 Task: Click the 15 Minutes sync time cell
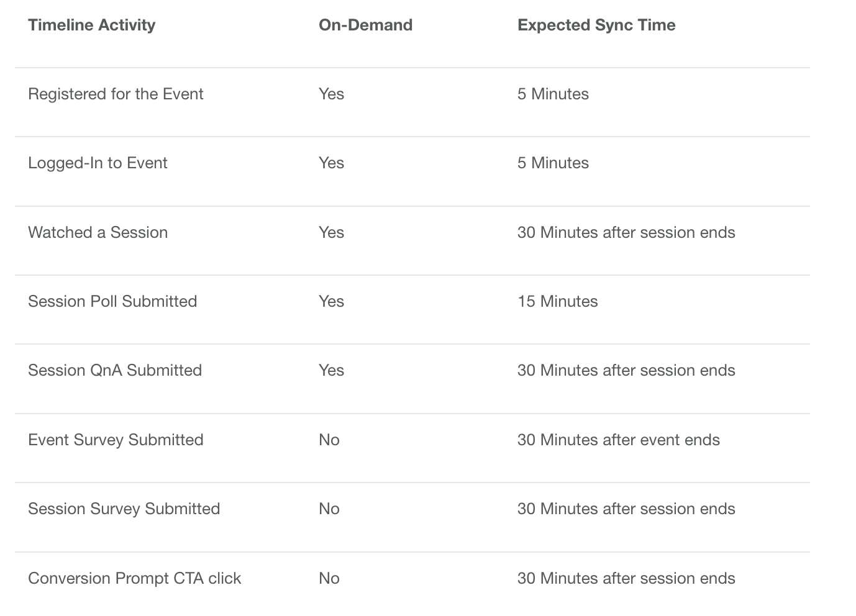[557, 301]
